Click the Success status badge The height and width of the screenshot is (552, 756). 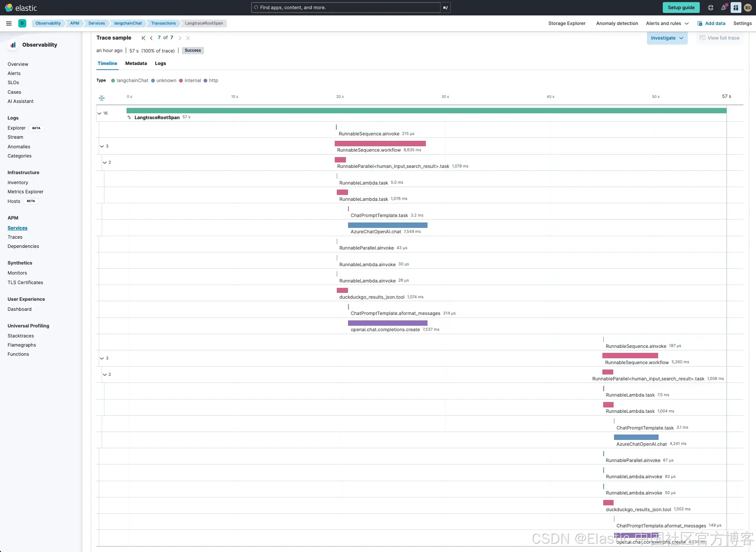coord(193,50)
